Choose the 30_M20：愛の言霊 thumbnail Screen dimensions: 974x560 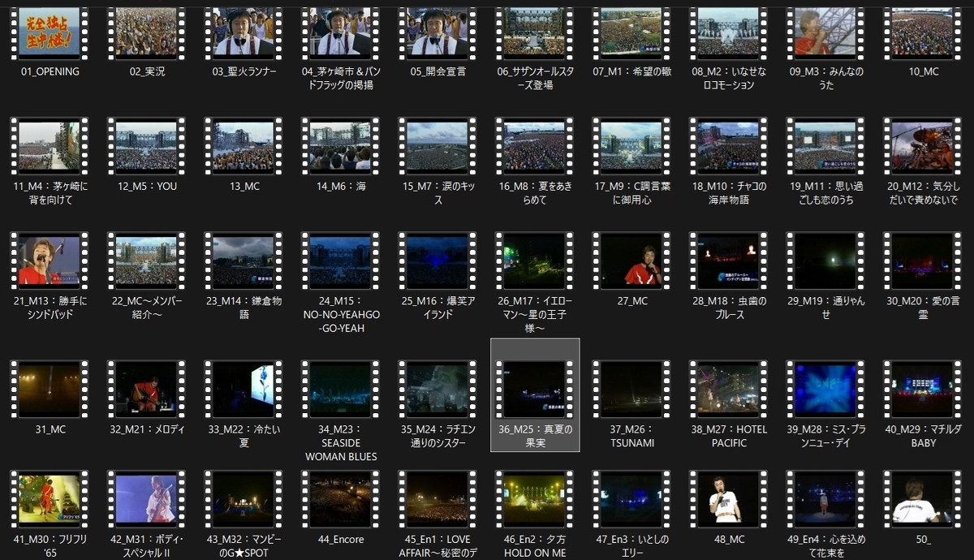click(x=924, y=261)
